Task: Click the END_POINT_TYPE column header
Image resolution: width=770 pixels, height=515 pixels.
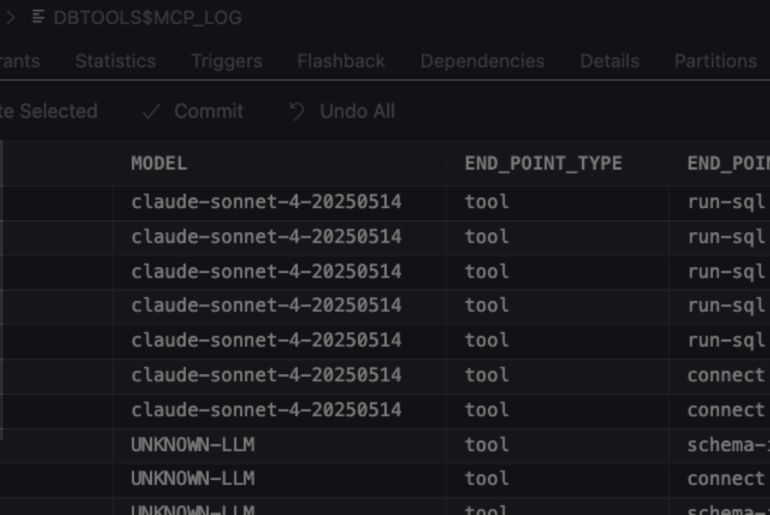Action: (x=543, y=163)
